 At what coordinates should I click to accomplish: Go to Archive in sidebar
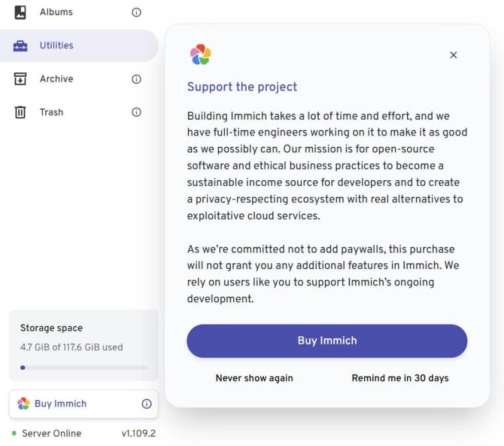coord(56,79)
